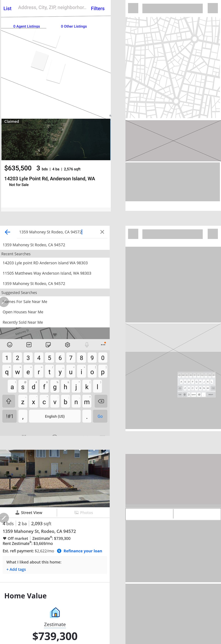Click the Off market heart icon
The image size is (221, 644).
[4, 539]
